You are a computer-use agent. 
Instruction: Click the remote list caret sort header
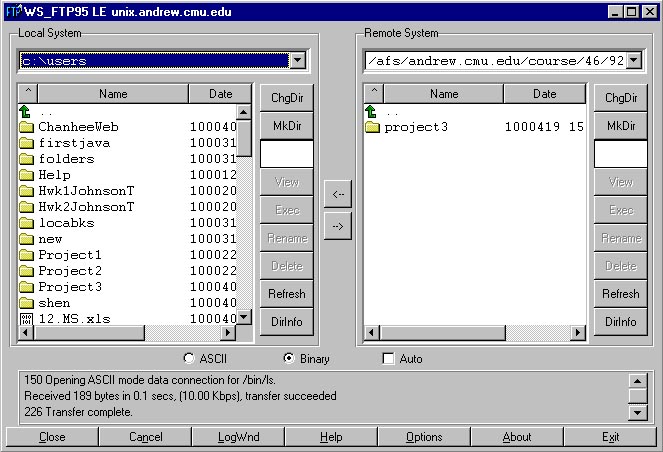374,93
